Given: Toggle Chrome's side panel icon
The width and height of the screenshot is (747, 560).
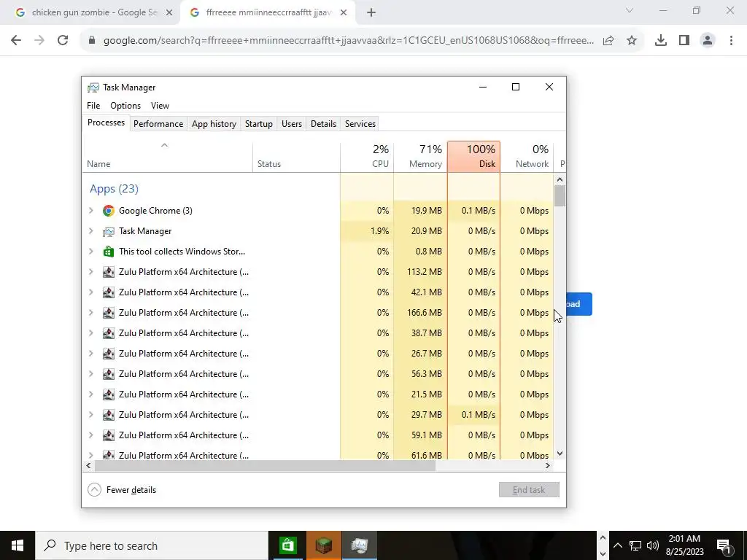Looking at the screenshot, I should pos(684,41).
